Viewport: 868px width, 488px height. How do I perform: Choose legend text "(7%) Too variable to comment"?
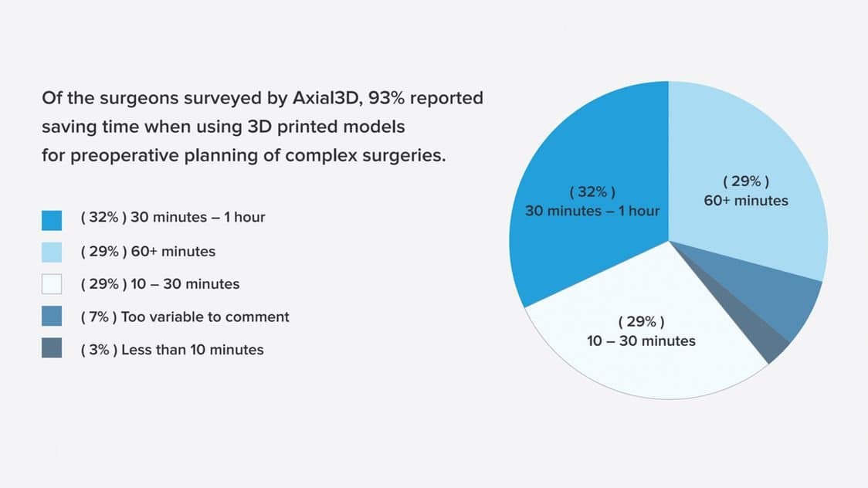point(185,317)
